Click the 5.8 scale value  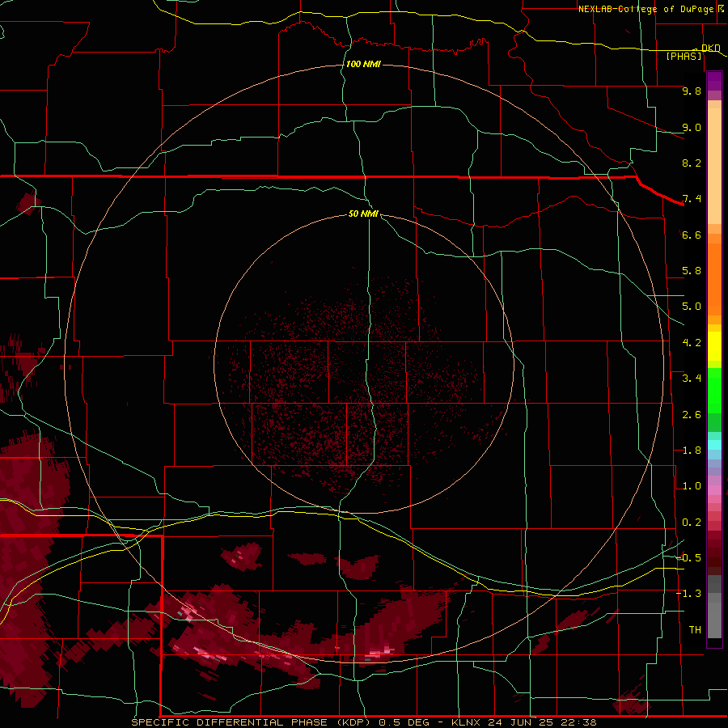tap(692, 271)
